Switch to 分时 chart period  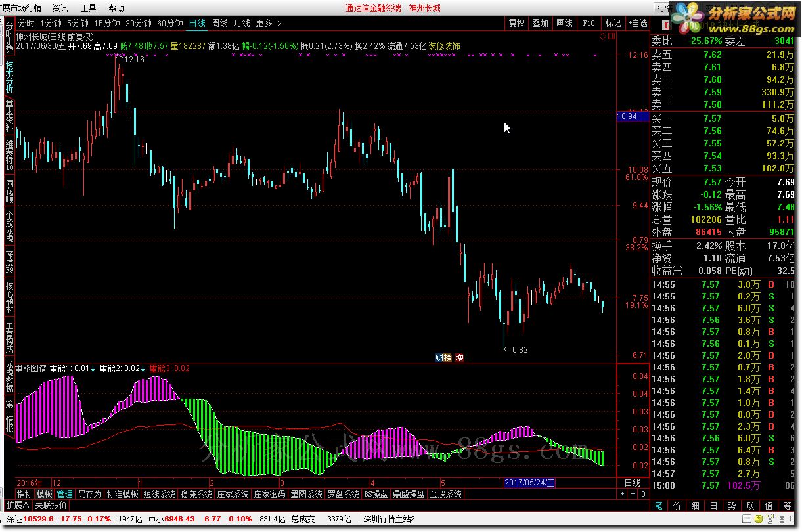point(26,23)
